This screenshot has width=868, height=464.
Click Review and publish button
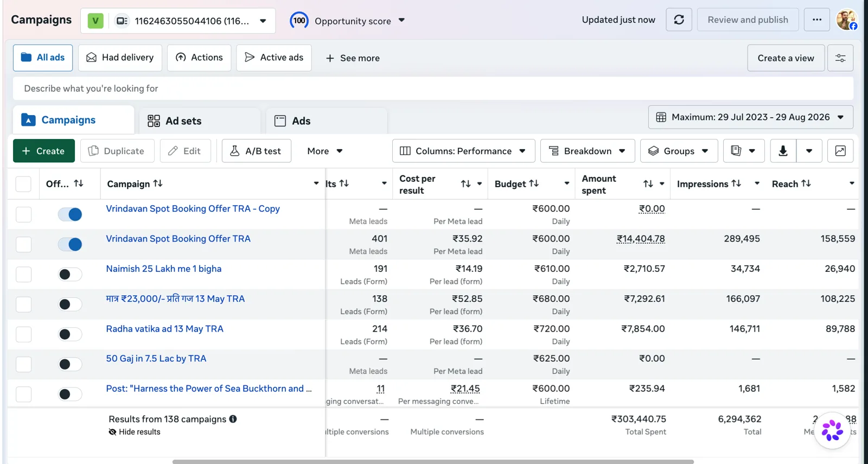tap(748, 20)
